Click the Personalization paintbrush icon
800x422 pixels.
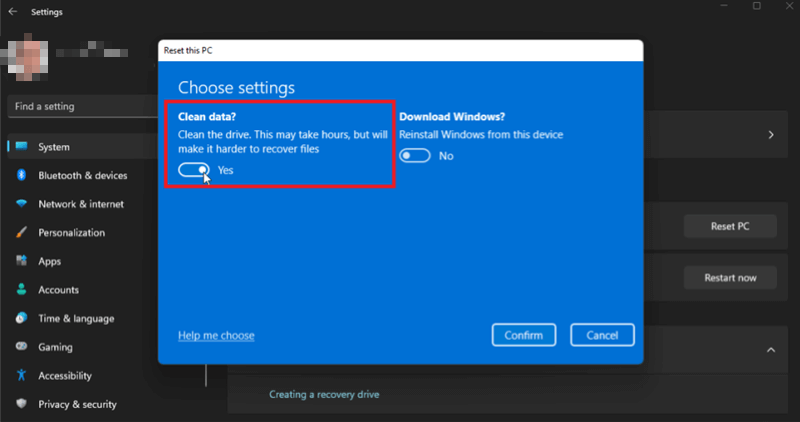21,233
